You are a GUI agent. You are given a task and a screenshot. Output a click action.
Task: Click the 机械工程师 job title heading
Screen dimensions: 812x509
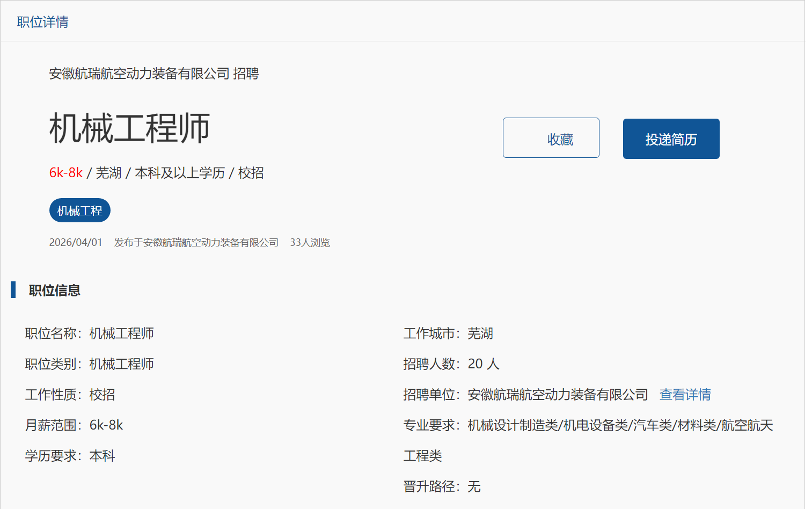pyautogui.click(x=129, y=129)
